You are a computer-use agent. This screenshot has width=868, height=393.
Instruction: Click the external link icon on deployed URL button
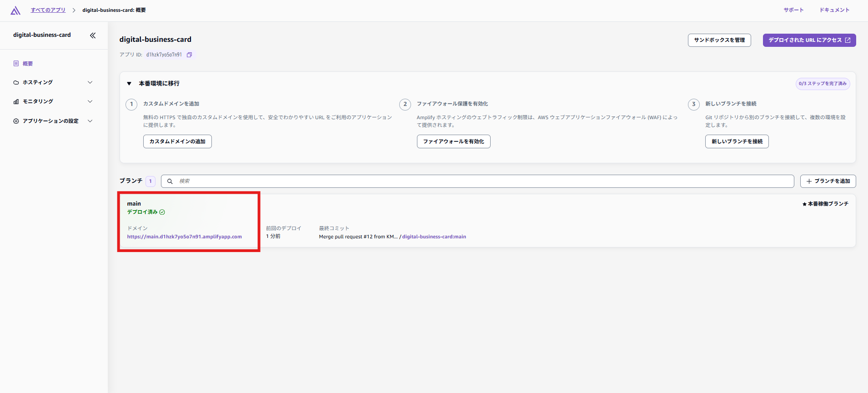click(x=848, y=40)
